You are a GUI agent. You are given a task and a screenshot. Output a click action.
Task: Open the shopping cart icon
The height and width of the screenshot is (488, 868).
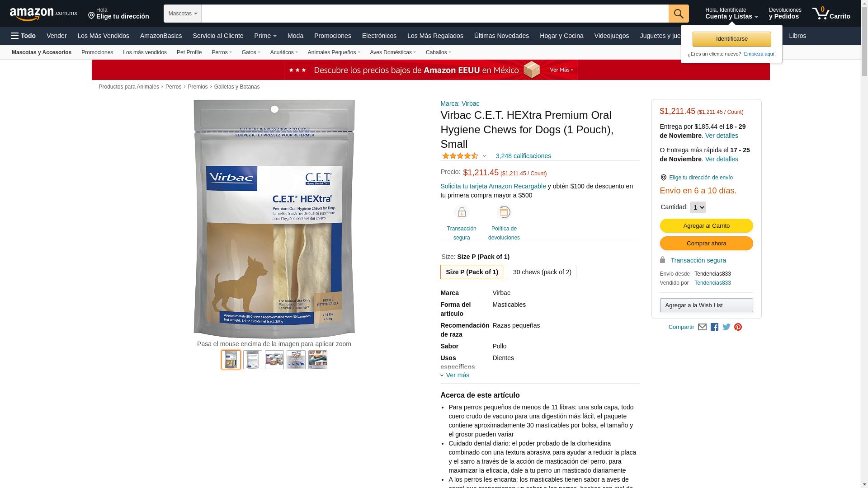831,14
